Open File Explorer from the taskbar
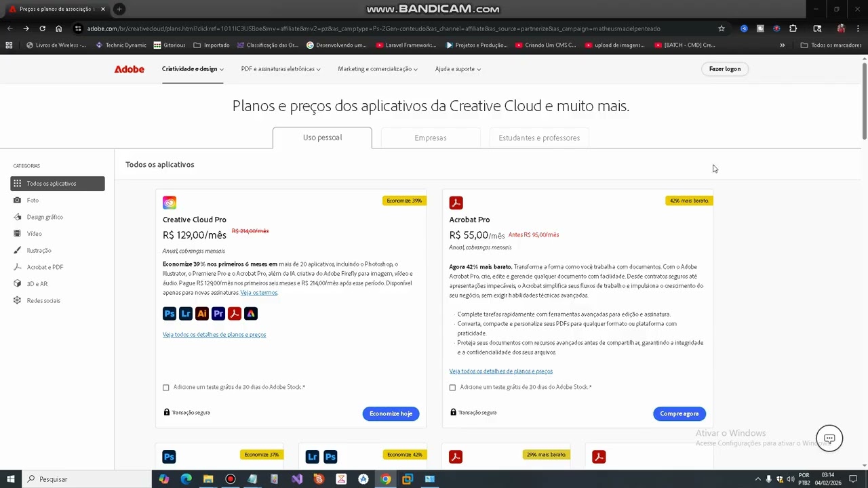Viewport: 868px width, 488px height. point(208,479)
